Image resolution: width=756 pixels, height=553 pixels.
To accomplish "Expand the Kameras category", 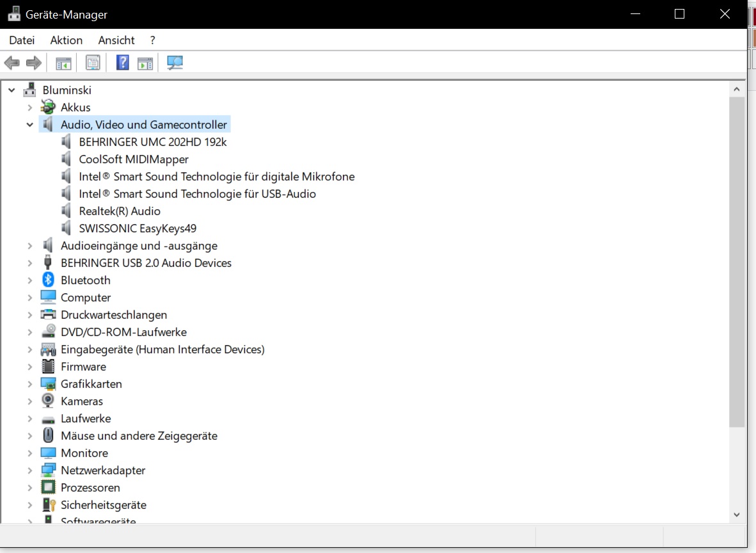I will pos(30,401).
